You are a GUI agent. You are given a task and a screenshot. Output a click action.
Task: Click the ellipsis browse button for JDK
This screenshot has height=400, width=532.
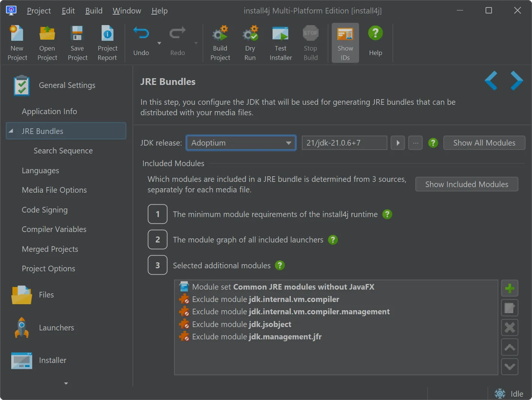[416, 143]
